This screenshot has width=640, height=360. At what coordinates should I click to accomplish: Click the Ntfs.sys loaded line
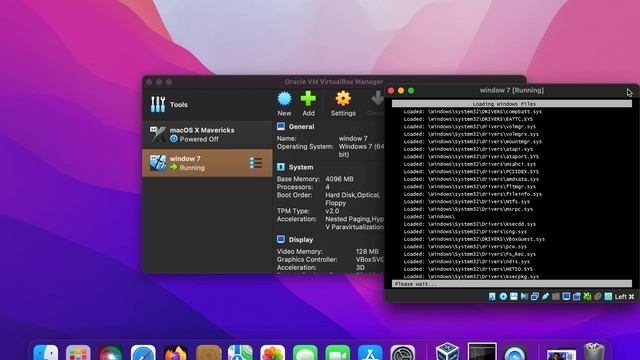467,202
